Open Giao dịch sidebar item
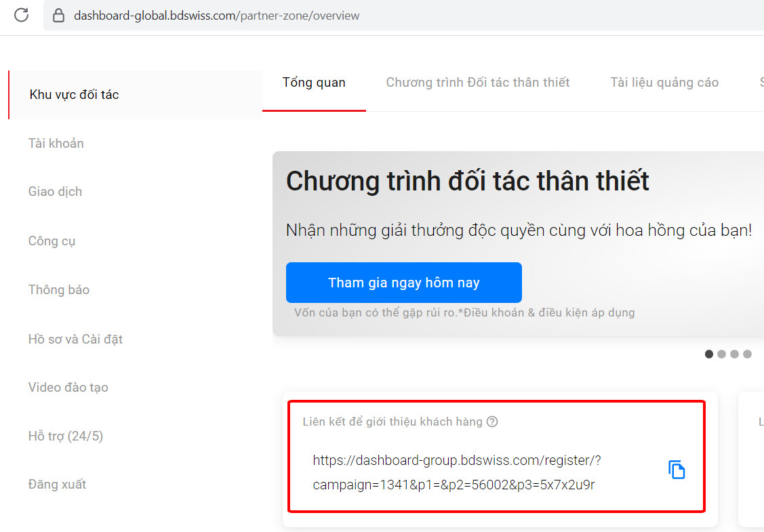The width and height of the screenshot is (764, 532). click(x=55, y=192)
